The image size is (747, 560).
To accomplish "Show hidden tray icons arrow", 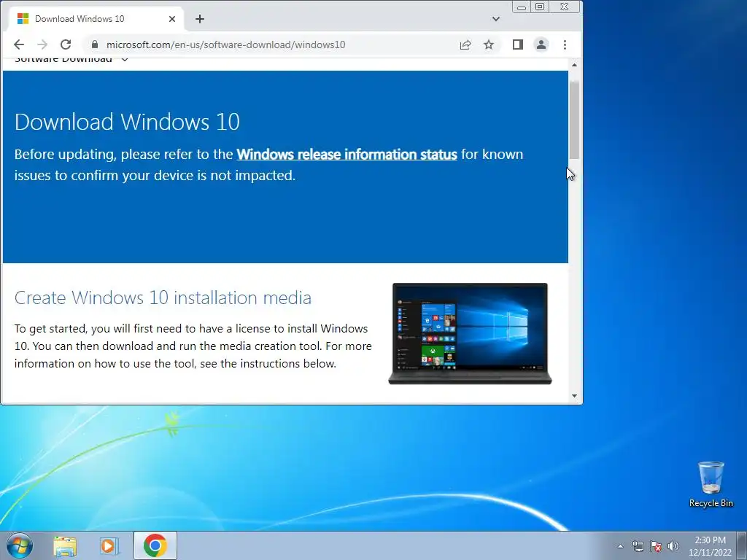I will [x=620, y=546].
